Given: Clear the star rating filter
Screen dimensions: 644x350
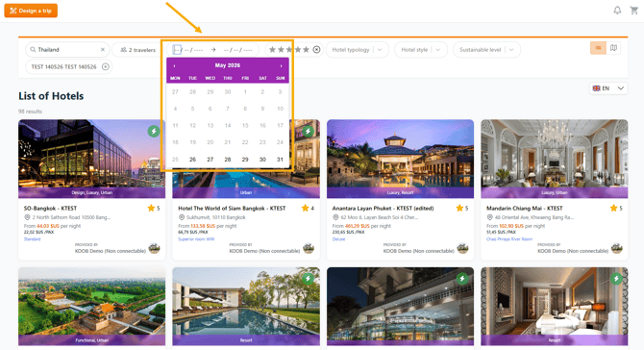Looking at the screenshot, I should click(x=316, y=50).
